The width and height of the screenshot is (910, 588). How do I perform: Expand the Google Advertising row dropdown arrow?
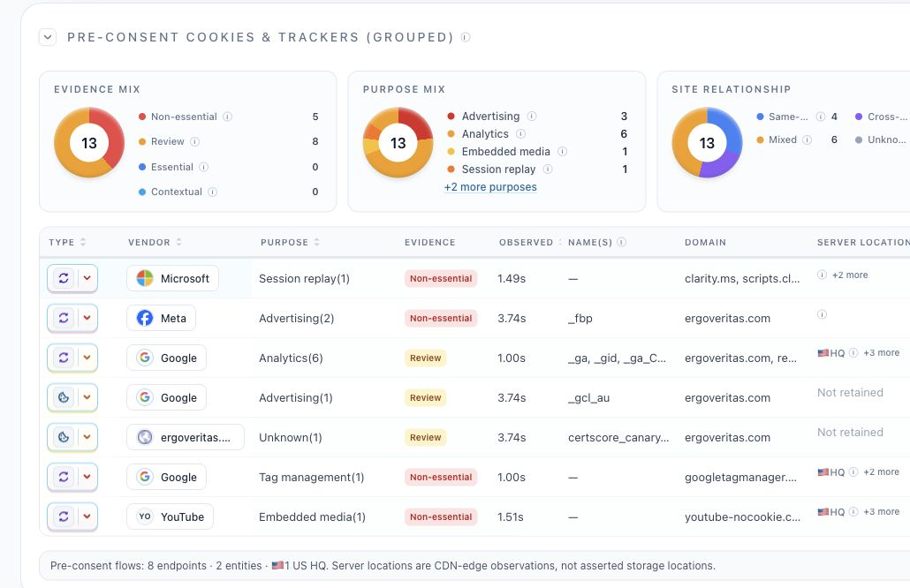(x=87, y=397)
